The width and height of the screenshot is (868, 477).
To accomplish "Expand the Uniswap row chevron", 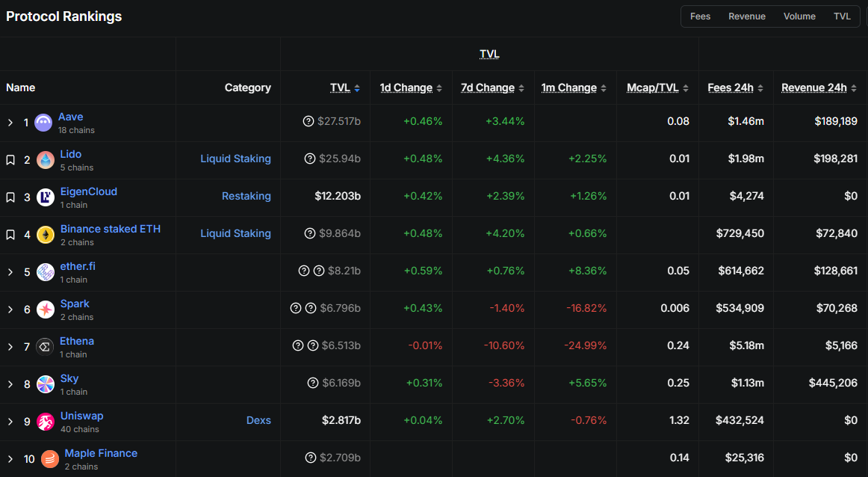I will 10,422.
